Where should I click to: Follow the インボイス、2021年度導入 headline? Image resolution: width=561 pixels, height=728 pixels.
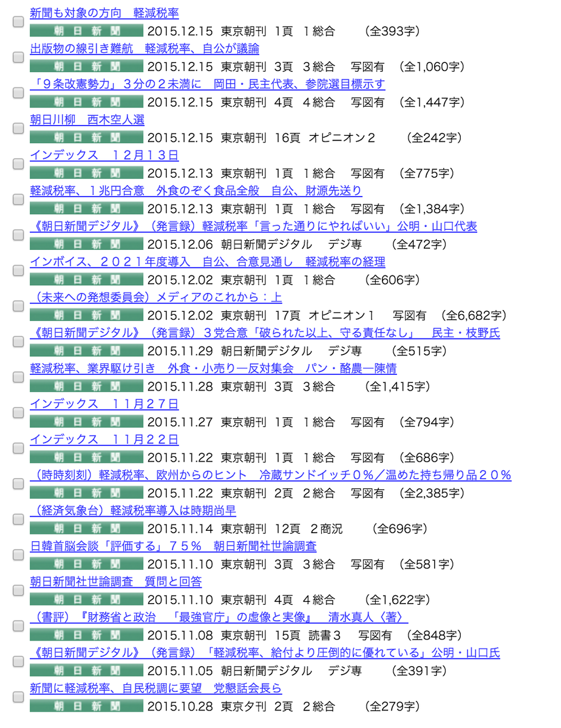[x=207, y=261]
